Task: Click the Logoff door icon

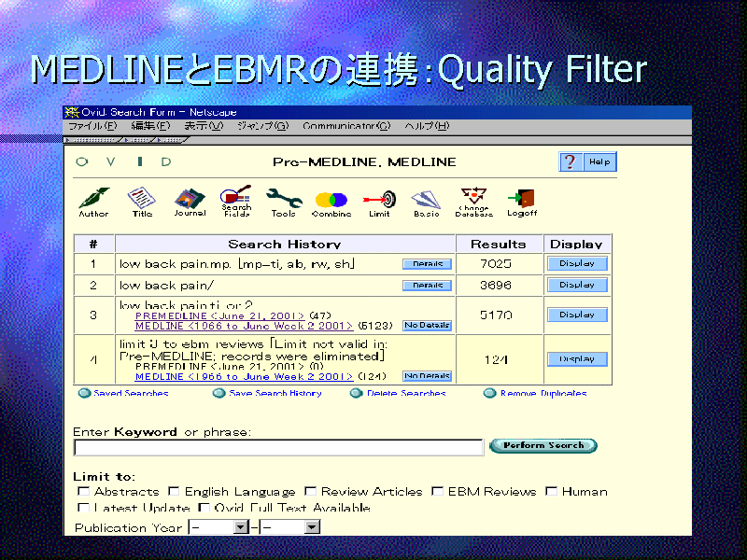Action: [522, 200]
